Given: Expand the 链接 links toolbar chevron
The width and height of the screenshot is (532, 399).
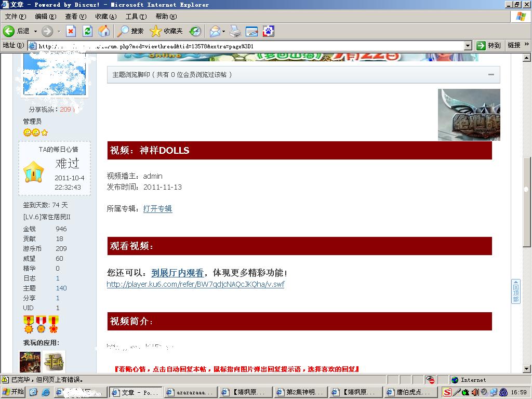Looking at the screenshot, I should (527, 44).
